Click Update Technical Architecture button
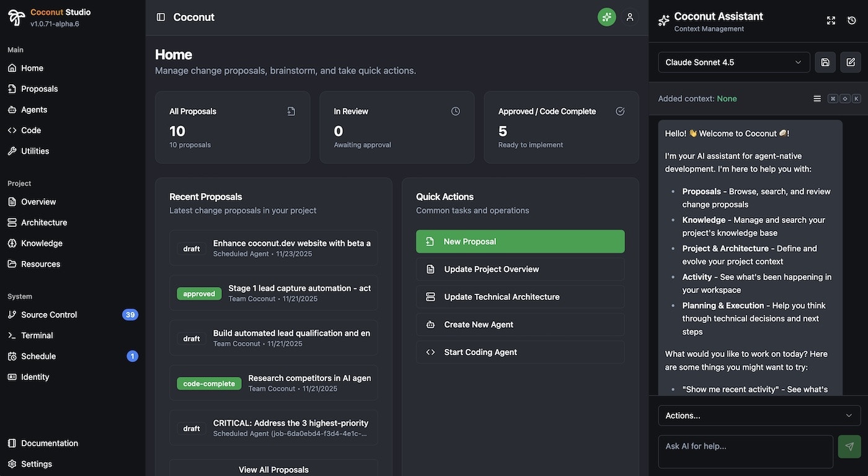 pos(520,297)
